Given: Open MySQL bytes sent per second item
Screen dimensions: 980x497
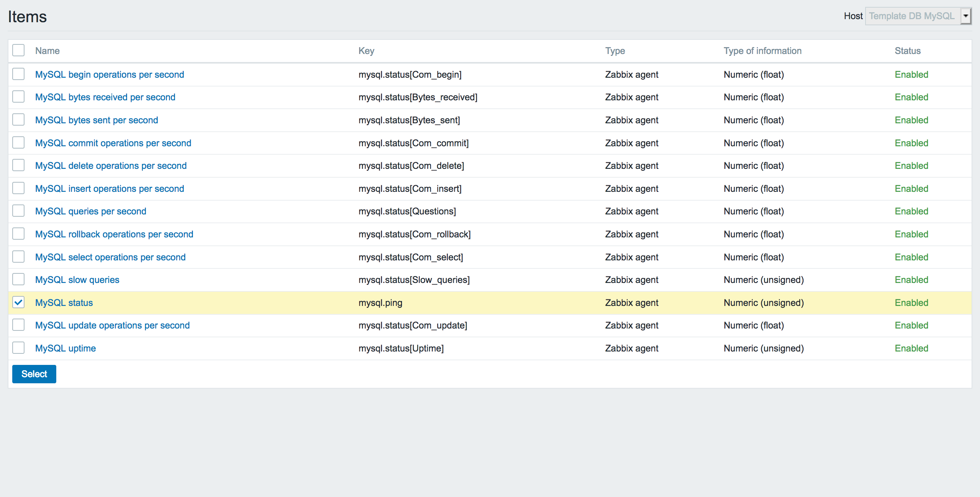Looking at the screenshot, I should (96, 120).
